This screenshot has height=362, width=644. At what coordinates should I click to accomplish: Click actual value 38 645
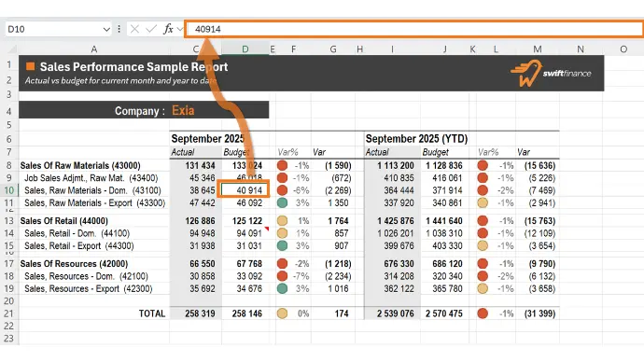(x=203, y=190)
